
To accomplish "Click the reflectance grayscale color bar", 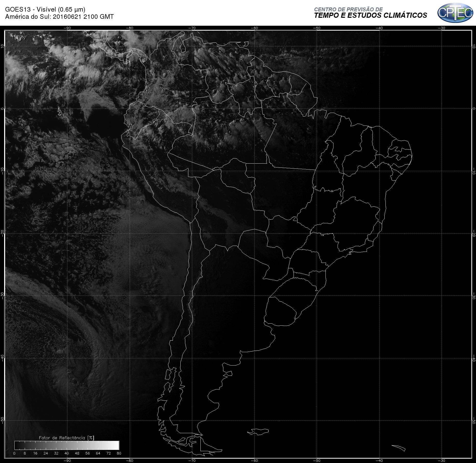I will point(67,445).
